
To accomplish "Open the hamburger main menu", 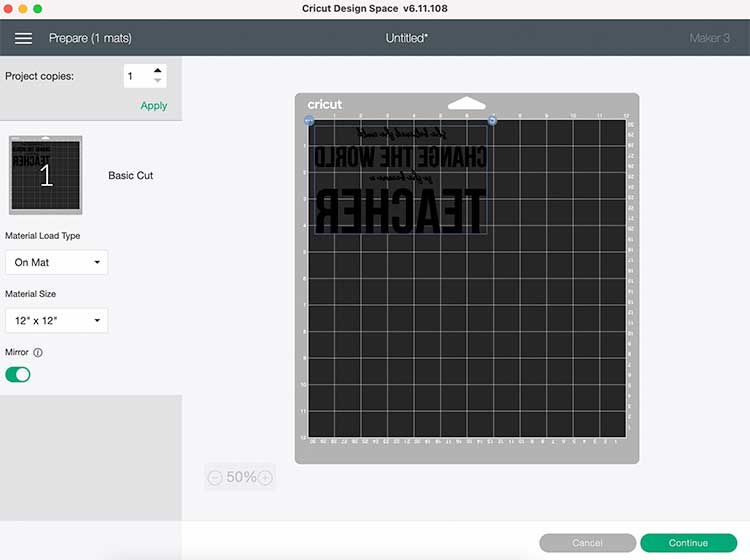I will [x=23, y=38].
